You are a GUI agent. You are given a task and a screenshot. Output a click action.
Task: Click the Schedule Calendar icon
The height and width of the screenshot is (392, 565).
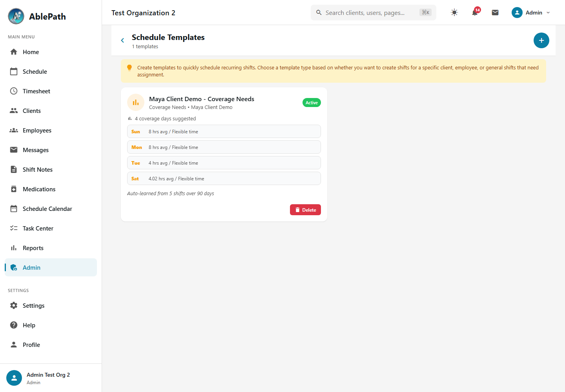[14, 209]
